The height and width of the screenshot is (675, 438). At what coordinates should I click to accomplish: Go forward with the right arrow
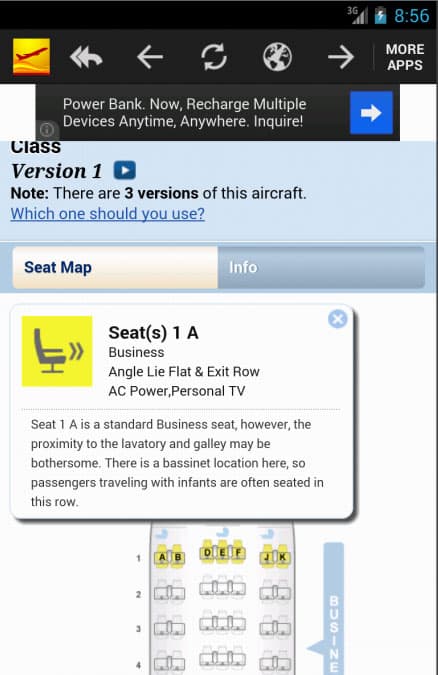tap(341, 57)
